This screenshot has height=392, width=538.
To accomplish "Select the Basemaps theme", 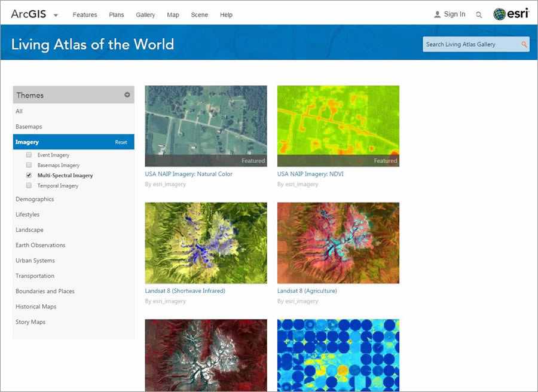I will click(29, 127).
